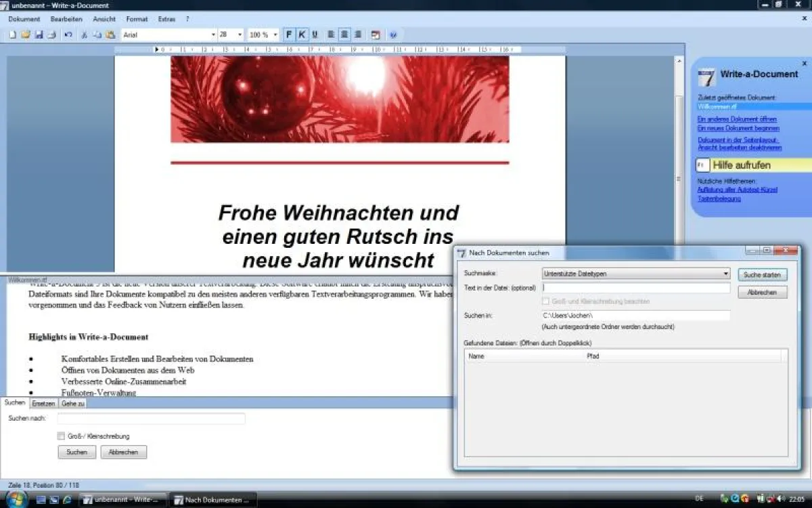The height and width of the screenshot is (508, 812).
Task: Select the Bold (F) formatting icon
Action: (288, 35)
